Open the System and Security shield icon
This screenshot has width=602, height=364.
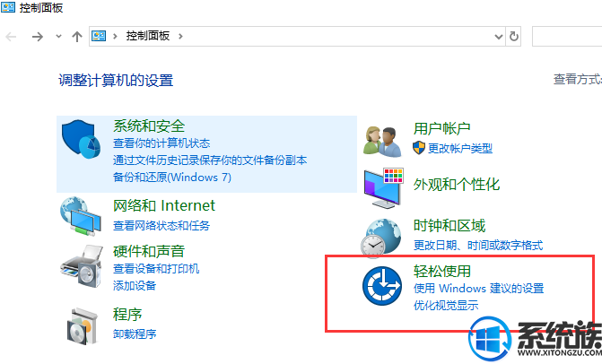pyautogui.click(x=81, y=138)
